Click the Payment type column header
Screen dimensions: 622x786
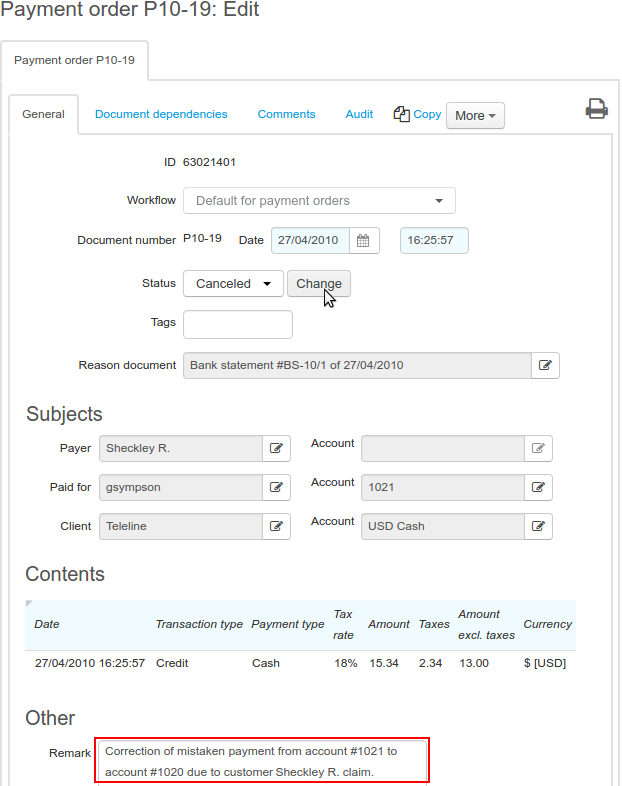(x=288, y=625)
